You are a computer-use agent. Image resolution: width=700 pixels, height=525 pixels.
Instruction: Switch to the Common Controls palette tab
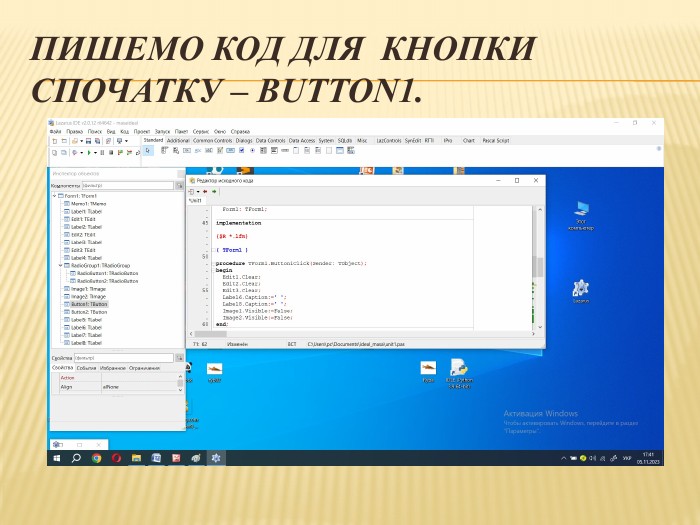212,141
